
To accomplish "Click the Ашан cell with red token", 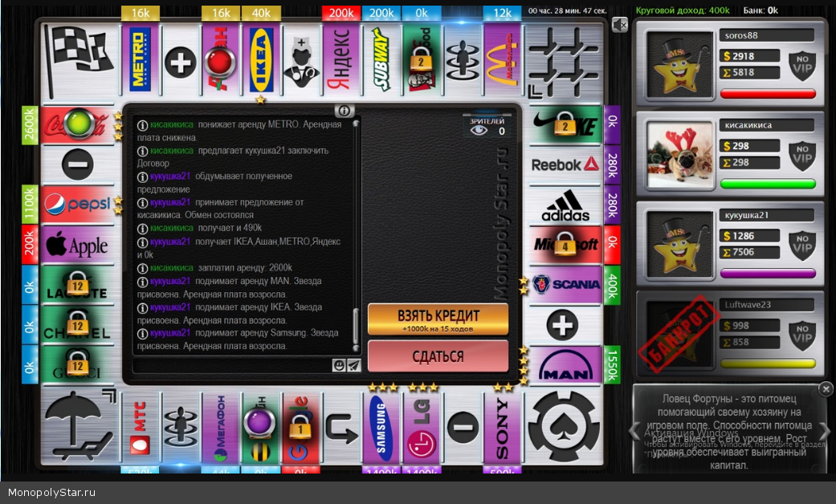I will pos(221,59).
